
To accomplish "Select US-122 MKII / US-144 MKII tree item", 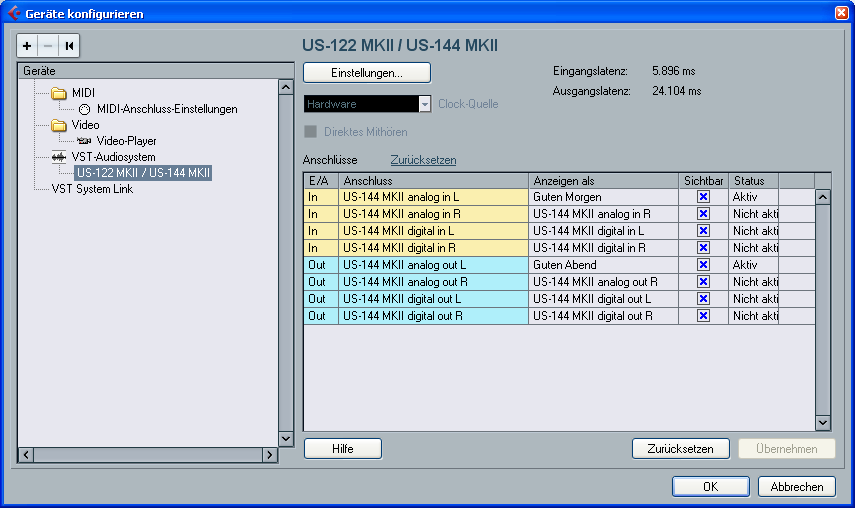I will coord(143,173).
